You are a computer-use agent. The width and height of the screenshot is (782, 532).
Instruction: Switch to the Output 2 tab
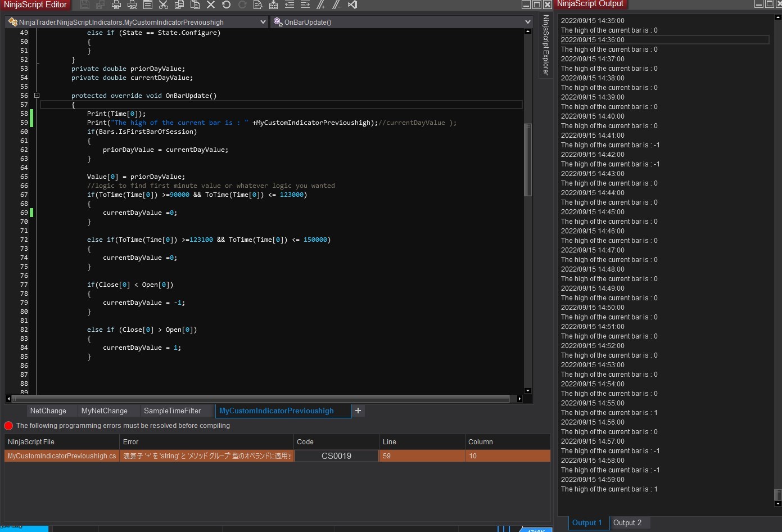tap(627, 523)
